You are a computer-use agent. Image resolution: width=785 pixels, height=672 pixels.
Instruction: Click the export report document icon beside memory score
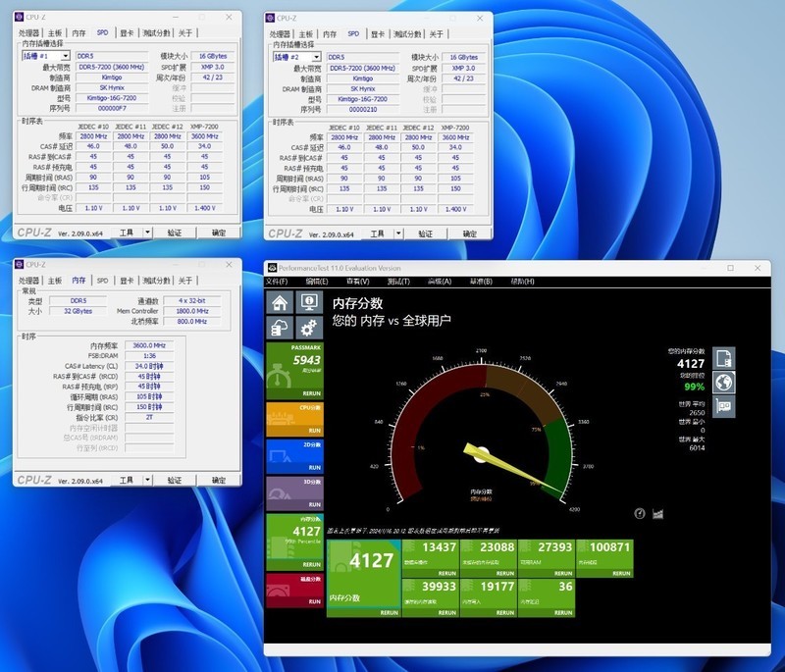tap(724, 357)
